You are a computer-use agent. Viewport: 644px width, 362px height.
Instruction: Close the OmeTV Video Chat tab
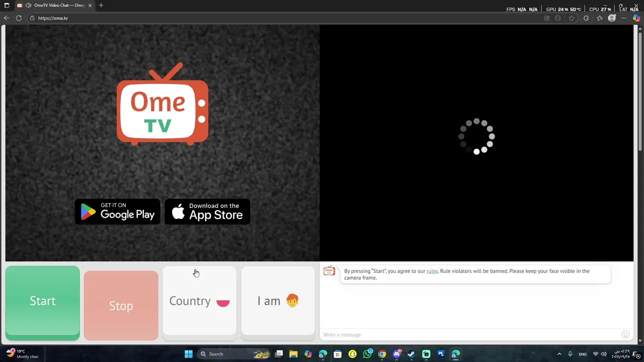[90, 6]
